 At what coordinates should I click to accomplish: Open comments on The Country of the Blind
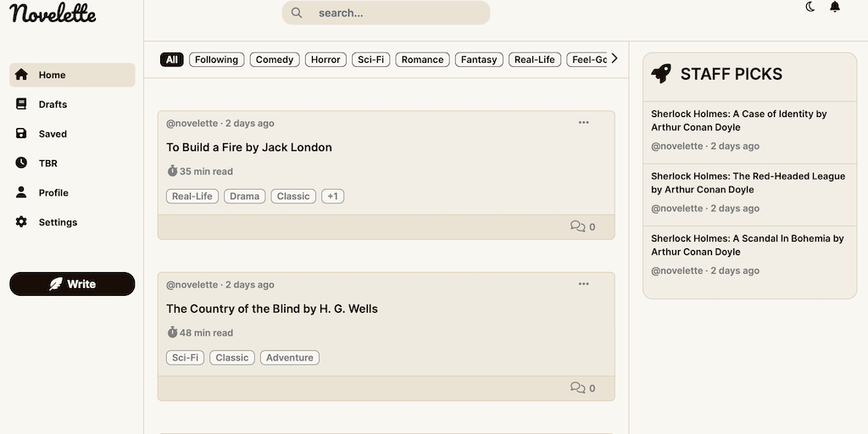(x=582, y=388)
